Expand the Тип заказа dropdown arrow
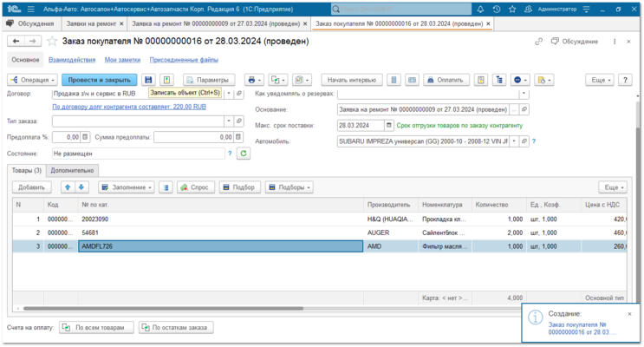 [x=229, y=121]
